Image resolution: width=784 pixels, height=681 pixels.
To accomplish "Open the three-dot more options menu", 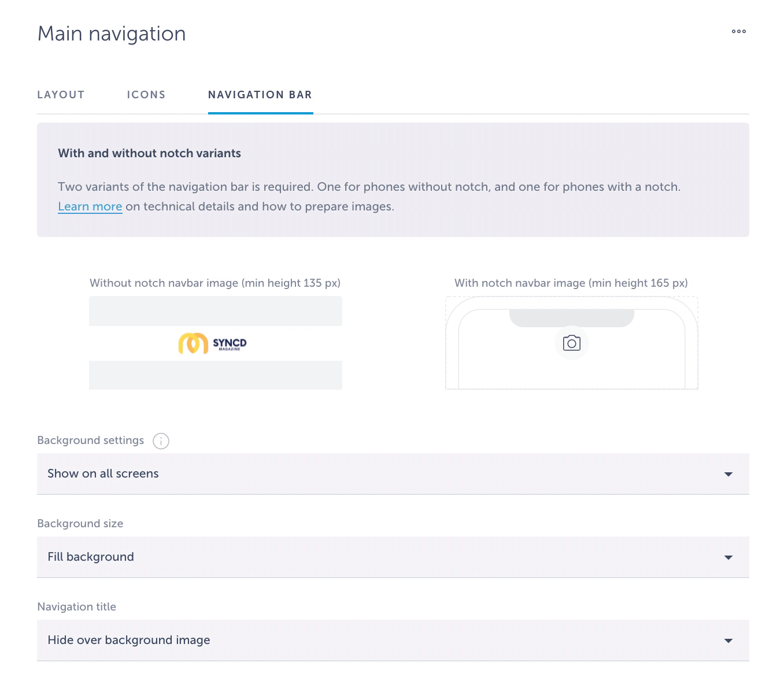I will (738, 31).
